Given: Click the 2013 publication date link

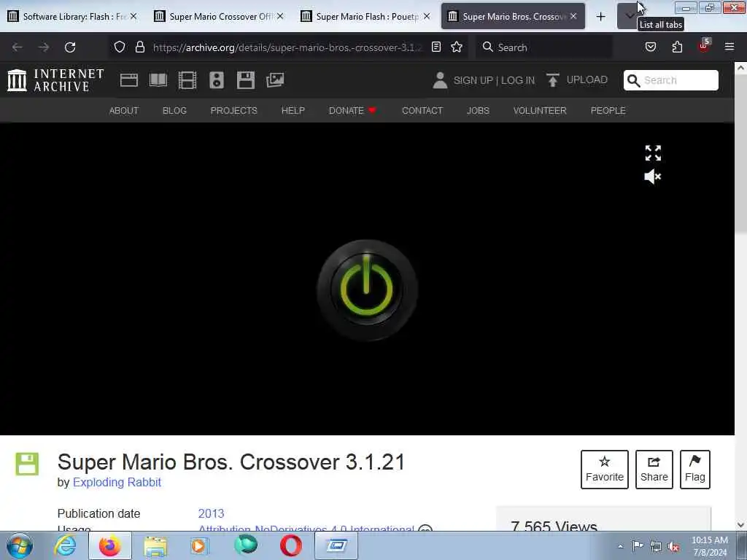Looking at the screenshot, I should point(211,513).
